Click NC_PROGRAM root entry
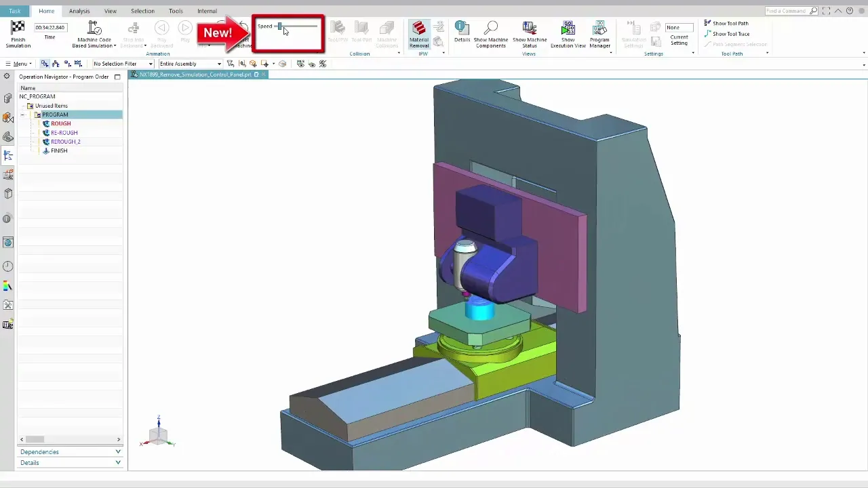 tap(37, 96)
